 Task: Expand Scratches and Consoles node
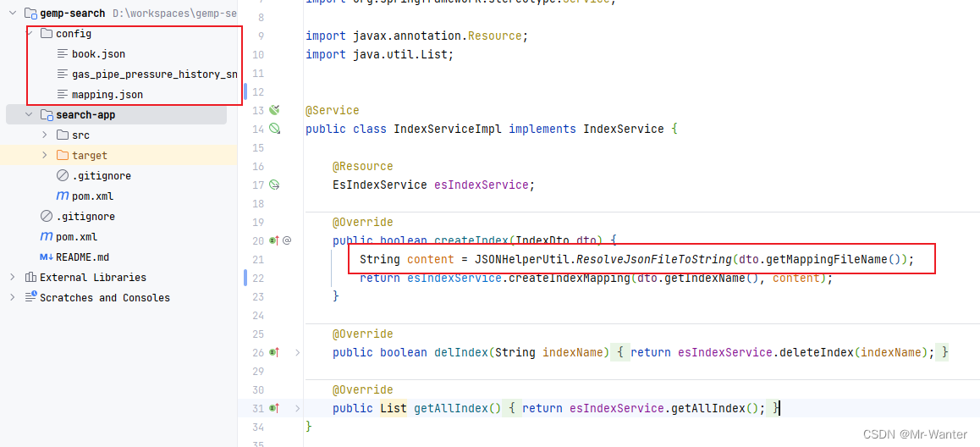(13, 298)
